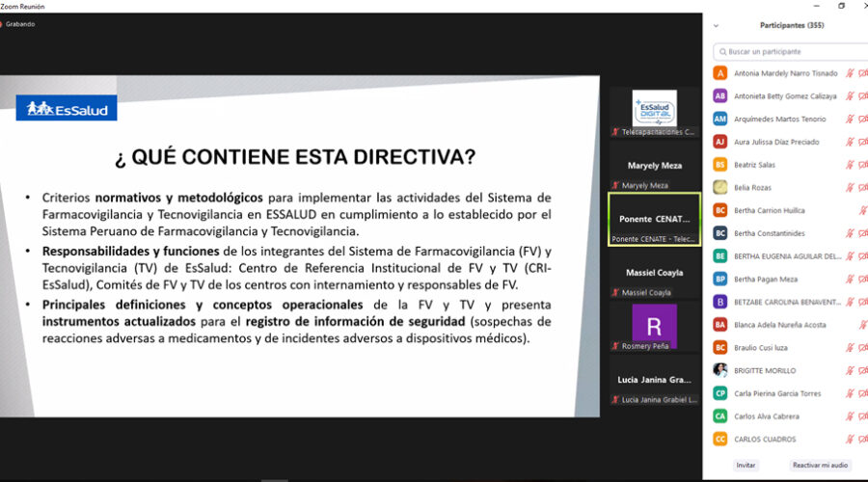Select the Telecapacitaciones video thumbnail
Image resolution: width=868 pixels, height=482 pixels.
click(654, 113)
